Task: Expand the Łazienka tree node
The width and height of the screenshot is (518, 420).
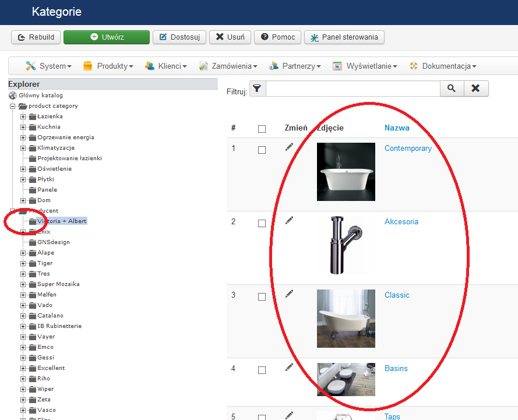Action: (x=23, y=117)
